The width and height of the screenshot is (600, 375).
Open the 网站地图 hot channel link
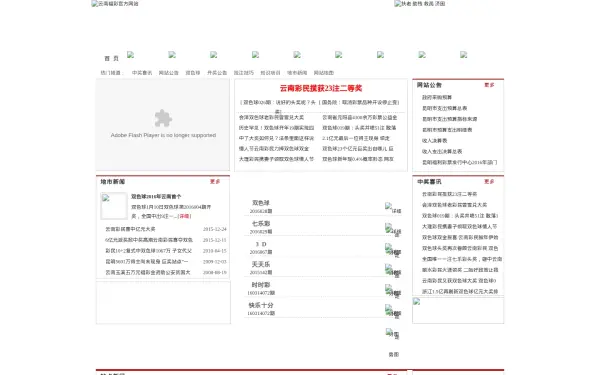tap(324, 73)
